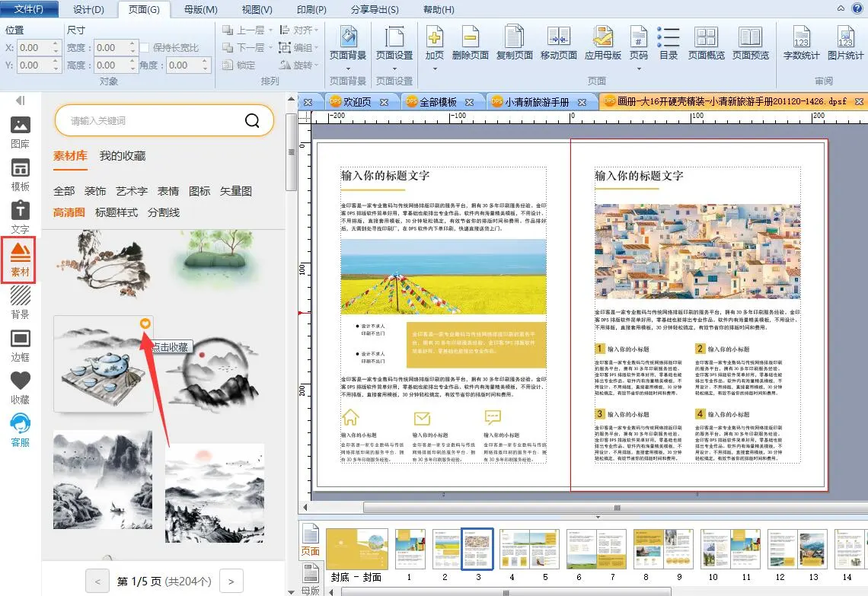
Task: Toggle the 保持长宽比 checkbox
Action: pos(146,48)
